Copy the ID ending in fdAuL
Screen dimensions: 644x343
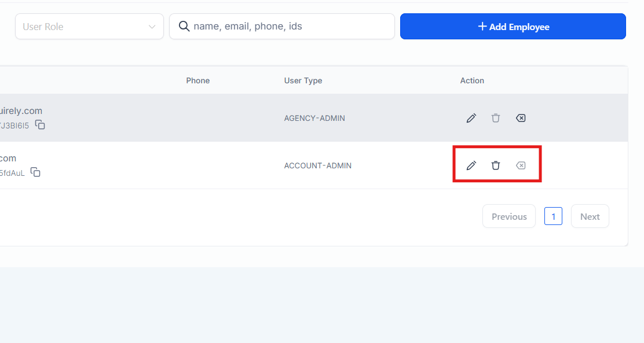click(35, 172)
